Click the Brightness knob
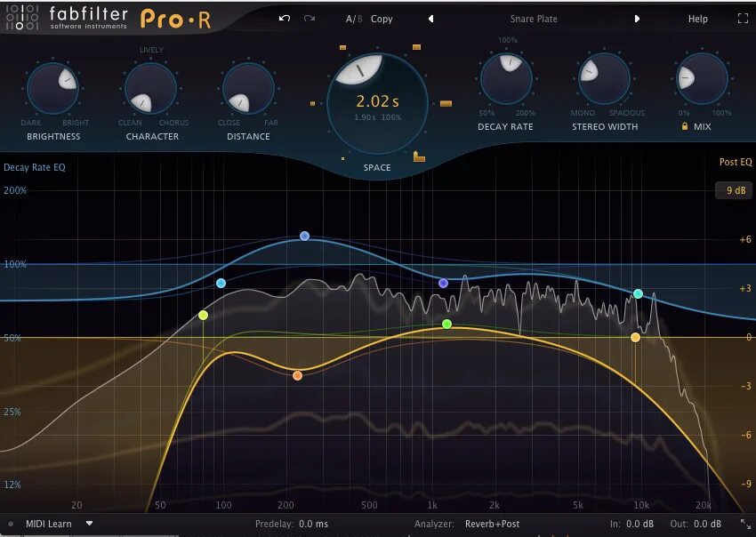 tap(53, 89)
